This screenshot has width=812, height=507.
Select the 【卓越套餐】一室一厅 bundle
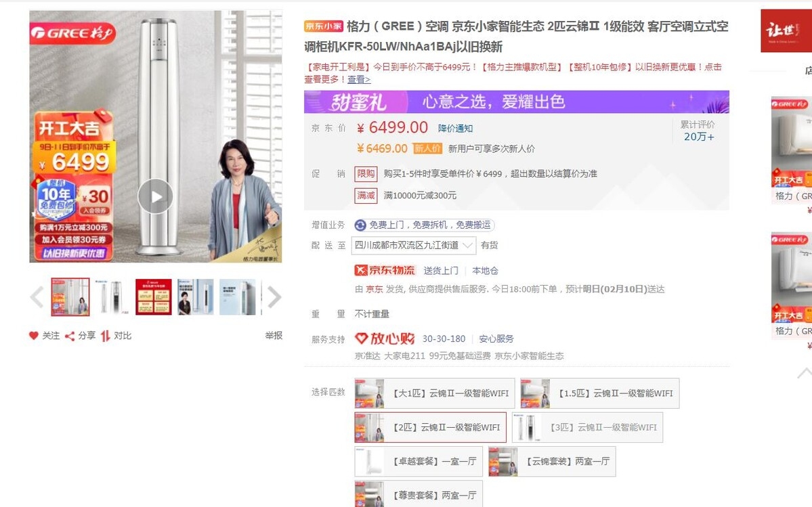pos(419,462)
